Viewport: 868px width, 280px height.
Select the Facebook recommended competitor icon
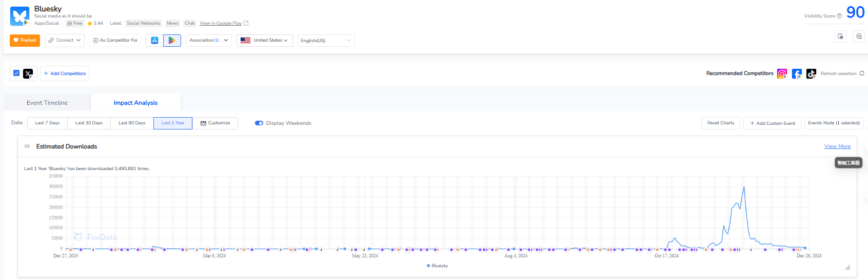tap(797, 73)
